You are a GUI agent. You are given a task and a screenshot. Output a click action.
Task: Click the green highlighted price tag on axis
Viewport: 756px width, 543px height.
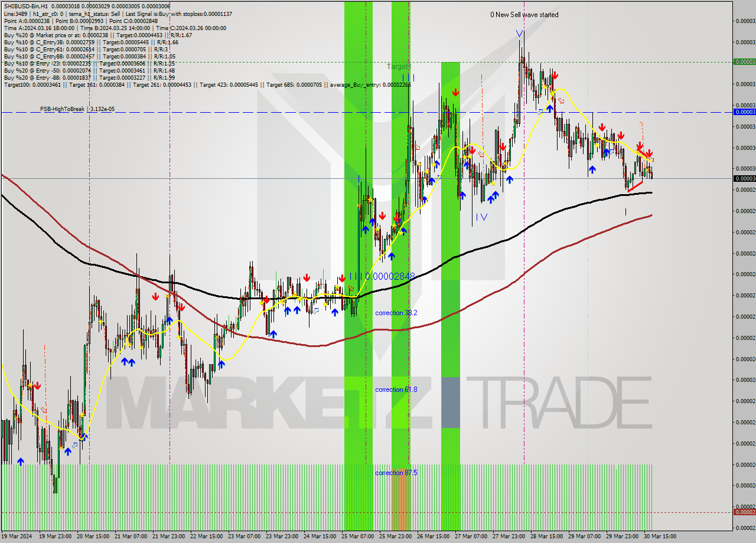coord(744,61)
